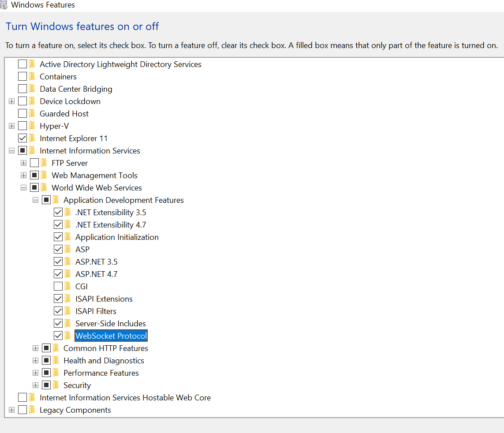Expand Health and Diagnostics node
Viewport: 504px width, 433px height.
[x=35, y=361]
